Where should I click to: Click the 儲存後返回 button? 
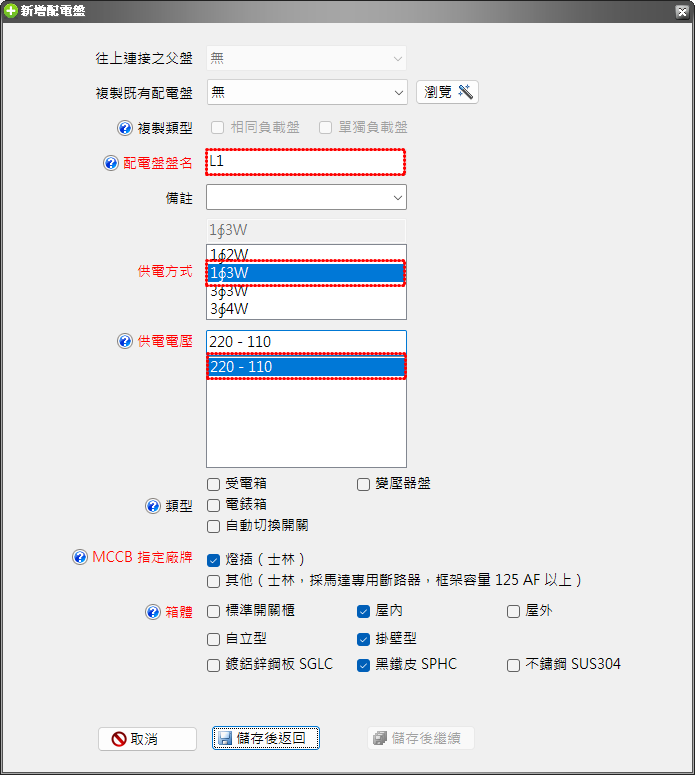click(266, 739)
